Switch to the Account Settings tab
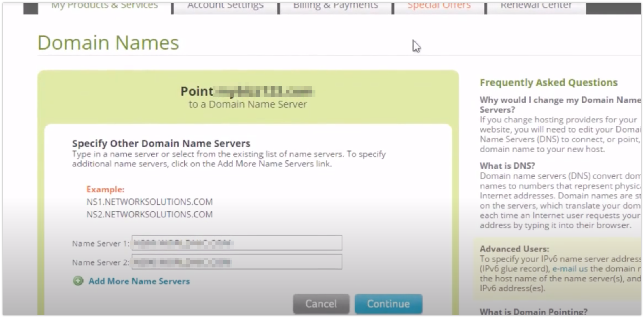The width and height of the screenshot is (644, 318). (x=226, y=6)
